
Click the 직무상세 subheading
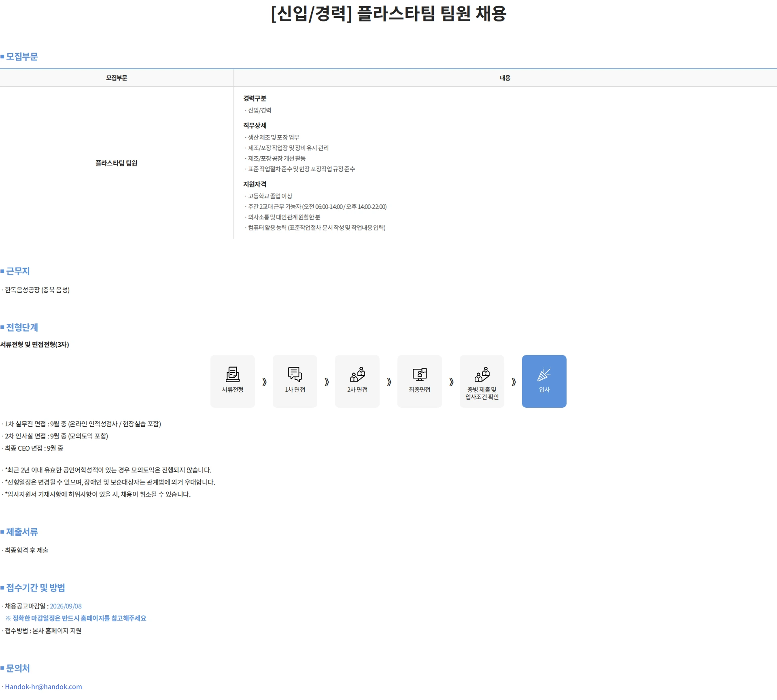click(x=255, y=126)
